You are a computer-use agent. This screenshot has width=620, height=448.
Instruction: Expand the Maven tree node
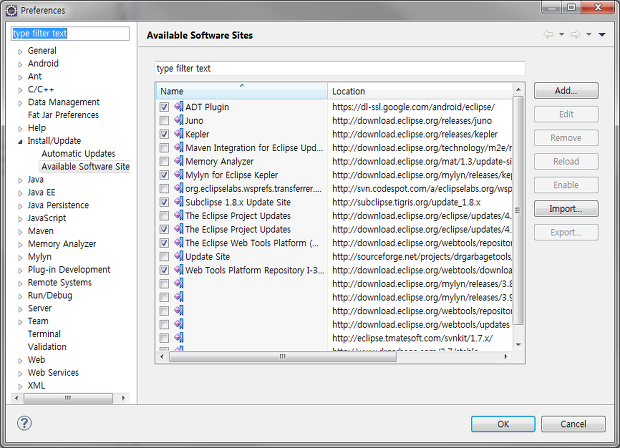click(20, 232)
